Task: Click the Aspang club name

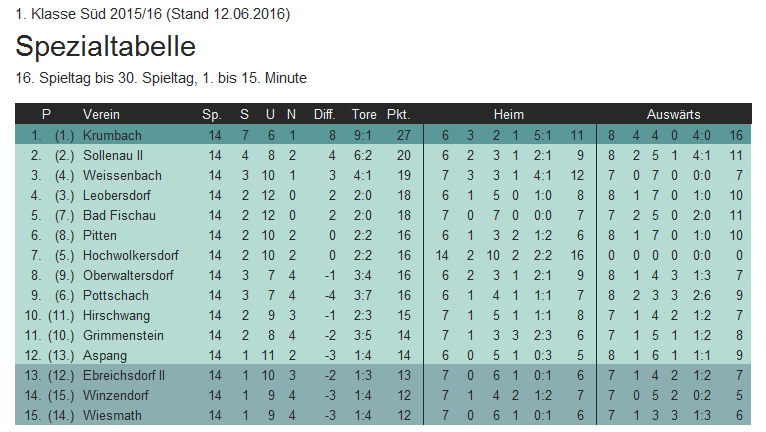Action: click(x=105, y=355)
